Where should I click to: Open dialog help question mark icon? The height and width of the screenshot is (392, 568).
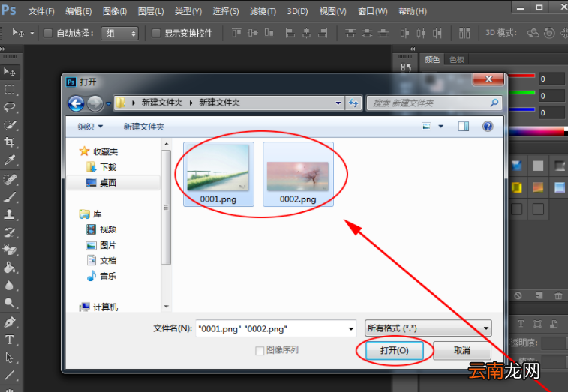488,127
